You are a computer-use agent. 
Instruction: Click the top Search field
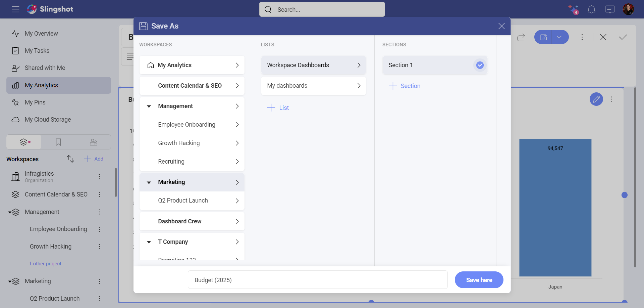322,9
